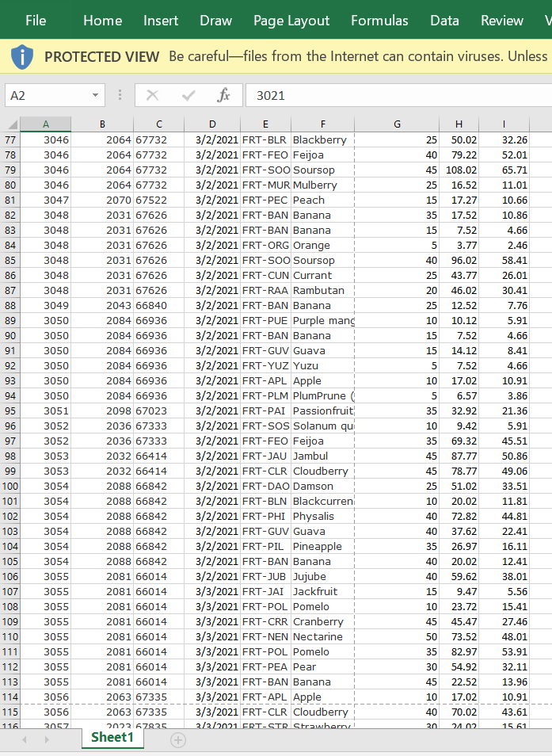
Task: Click the Cranberry cell in row 109
Action: pos(322,621)
